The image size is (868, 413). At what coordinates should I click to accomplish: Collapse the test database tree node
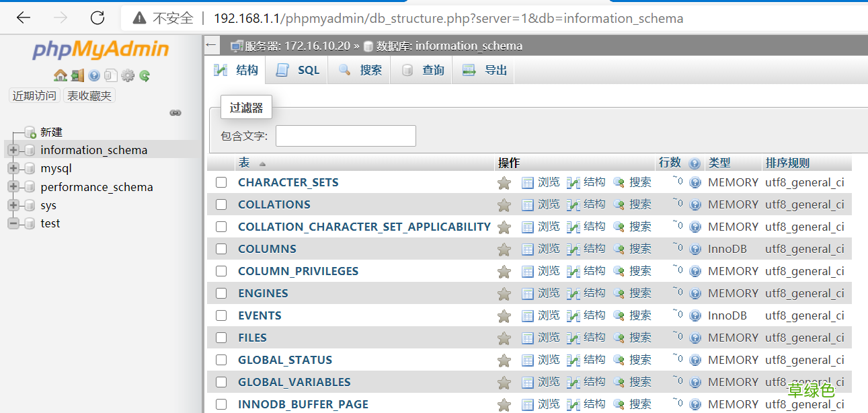click(x=13, y=223)
